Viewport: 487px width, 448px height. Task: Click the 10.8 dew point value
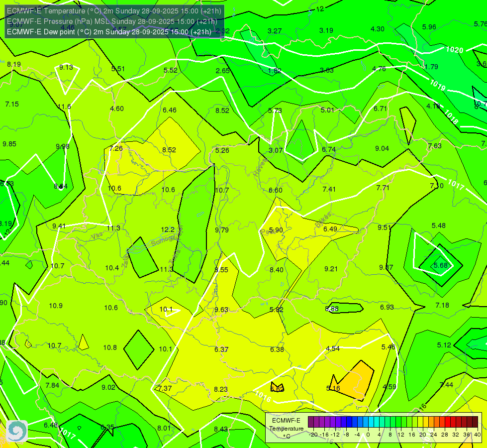(110, 347)
